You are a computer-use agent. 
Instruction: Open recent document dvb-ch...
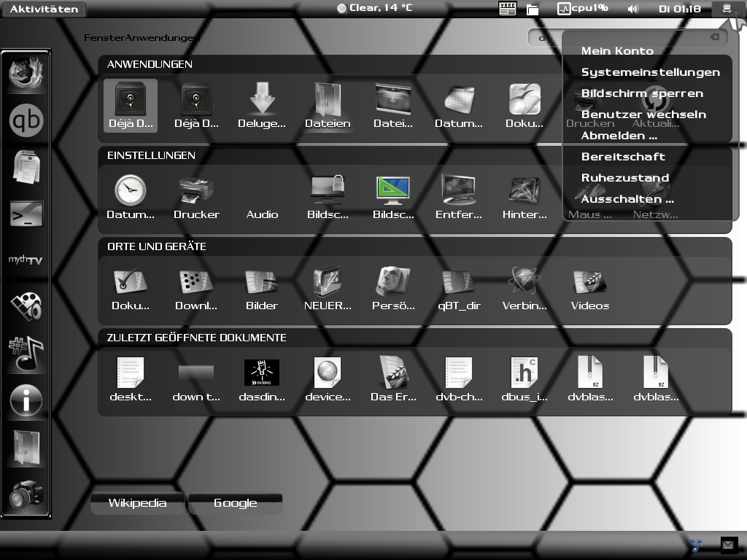(459, 379)
